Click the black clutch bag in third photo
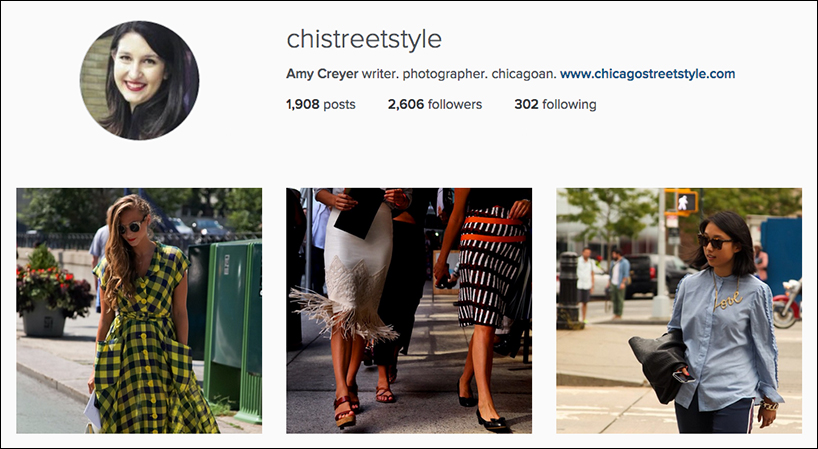The image size is (818, 449). (x=658, y=367)
